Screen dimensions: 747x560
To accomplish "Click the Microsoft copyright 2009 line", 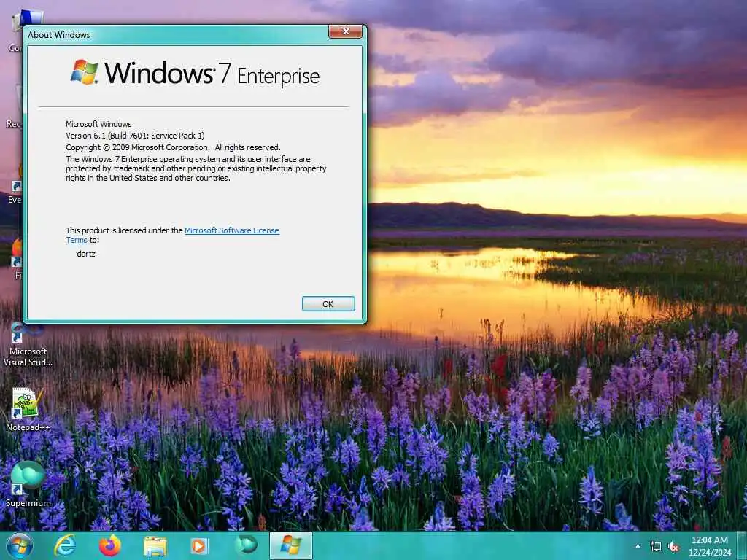I will pos(173,147).
